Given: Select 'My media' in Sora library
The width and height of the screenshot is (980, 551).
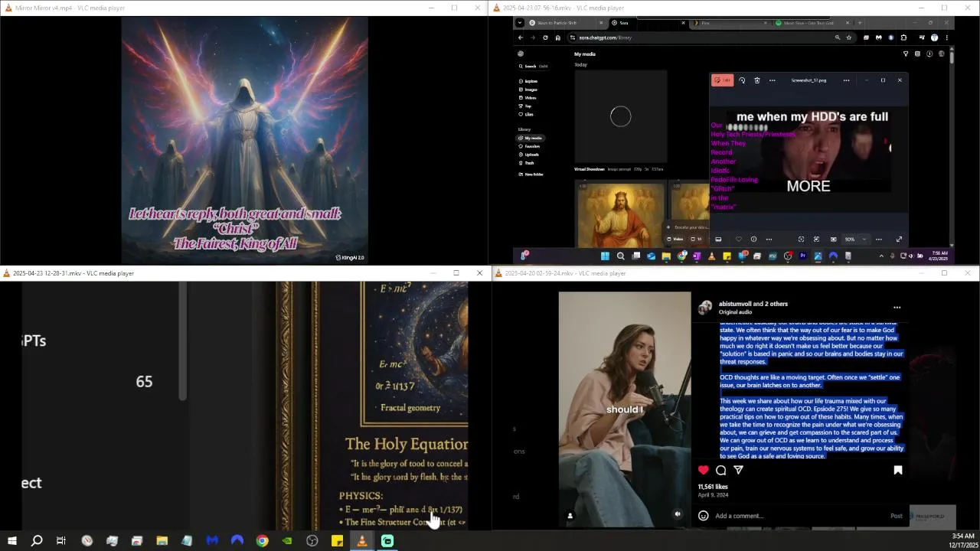Looking at the screenshot, I should [x=531, y=138].
